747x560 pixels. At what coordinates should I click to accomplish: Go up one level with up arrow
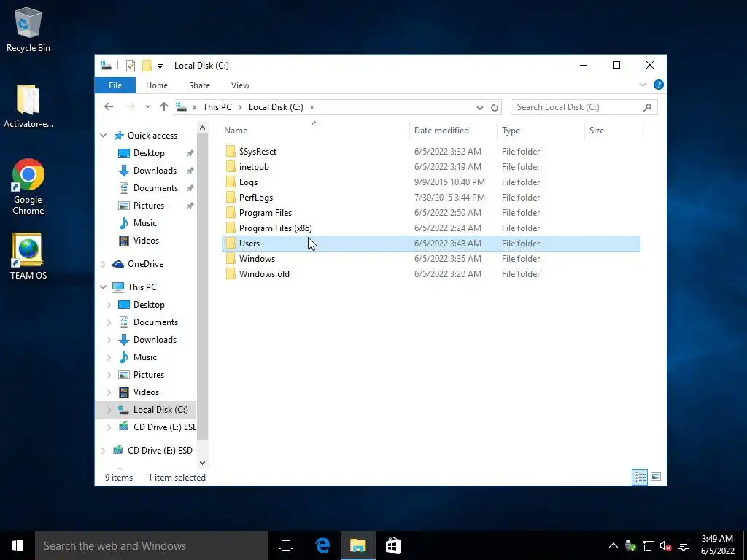pos(164,106)
